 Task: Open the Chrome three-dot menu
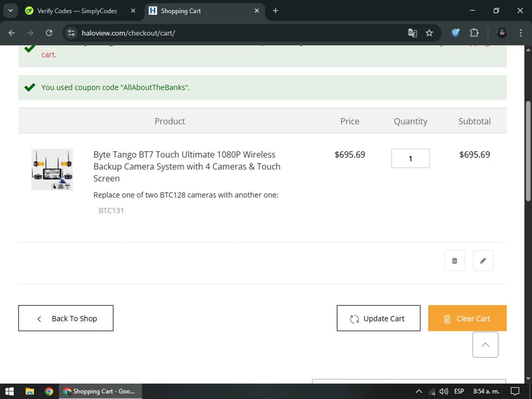click(x=521, y=33)
